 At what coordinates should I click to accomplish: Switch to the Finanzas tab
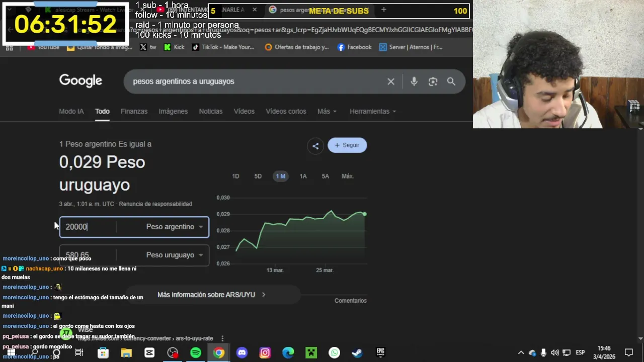[x=134, y=112]
